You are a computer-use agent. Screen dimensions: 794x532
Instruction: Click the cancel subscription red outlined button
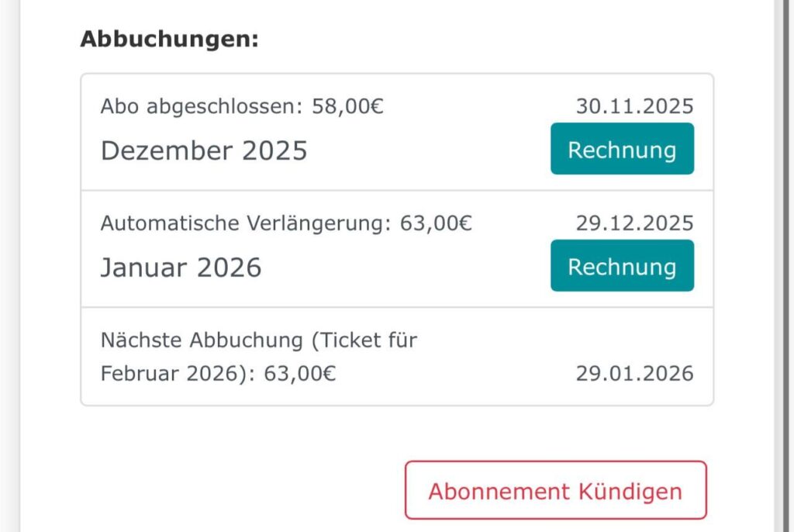pos(555,490)
